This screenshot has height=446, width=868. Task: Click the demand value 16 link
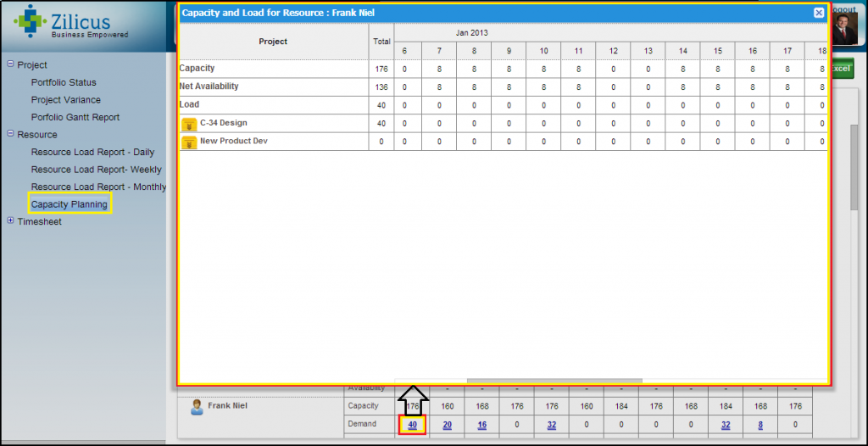[481, 425]
